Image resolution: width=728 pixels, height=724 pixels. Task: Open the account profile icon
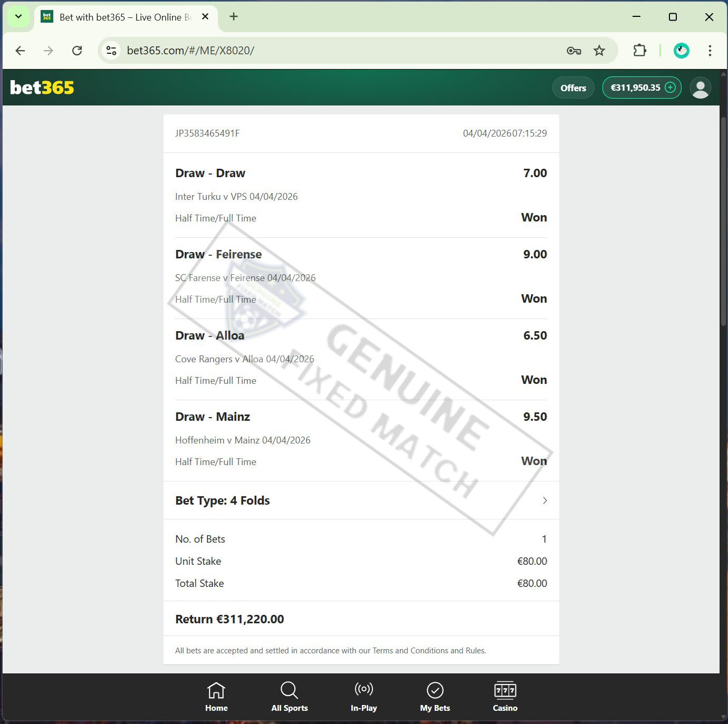point(701,88)
